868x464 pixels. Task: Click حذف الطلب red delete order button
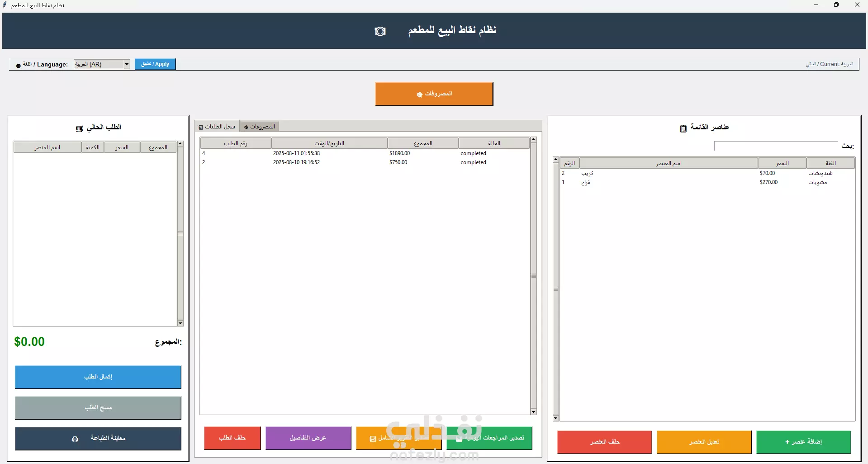point(232,438)
